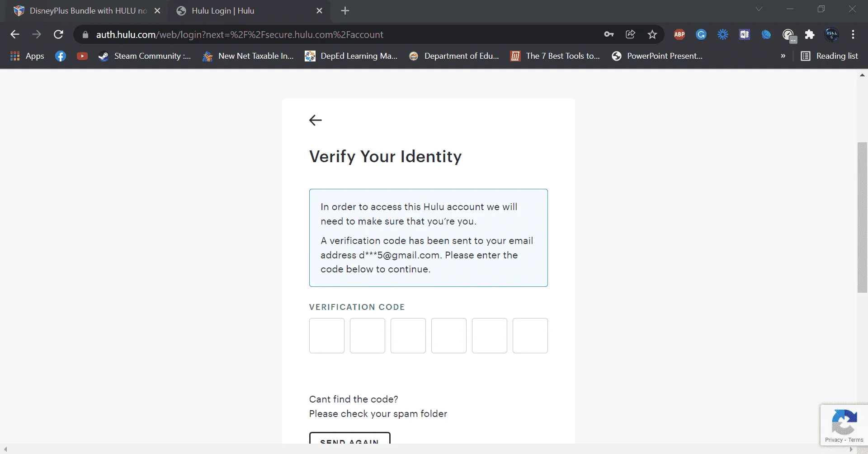Click the reCAPTCHA badge logo

click(844, 422)
